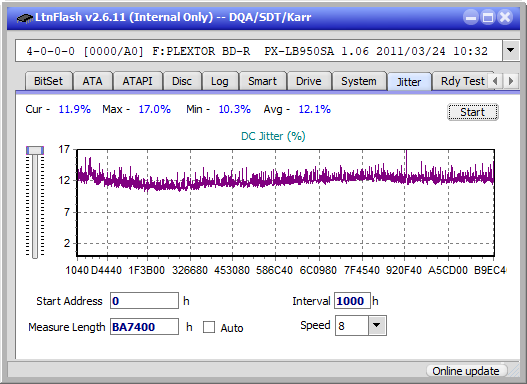Click the Start button
The height and width of the screenshot is (384, 527).
click(x=473, y=112)
